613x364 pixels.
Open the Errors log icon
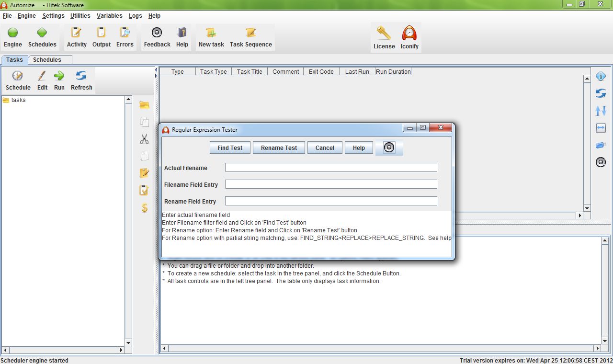[x=125, y=37]
